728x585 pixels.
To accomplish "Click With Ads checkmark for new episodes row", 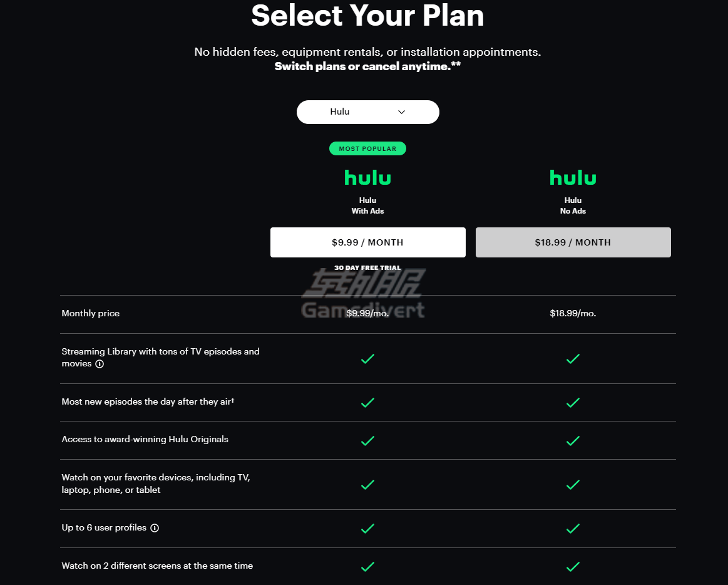I will pyautogui.click(x=367, y=402).
